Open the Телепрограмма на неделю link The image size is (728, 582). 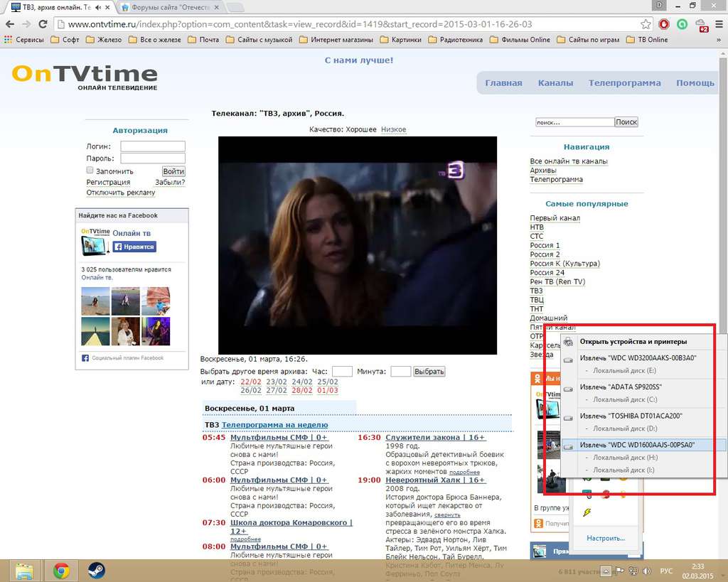pyautogui.click(x=275, y=425)
